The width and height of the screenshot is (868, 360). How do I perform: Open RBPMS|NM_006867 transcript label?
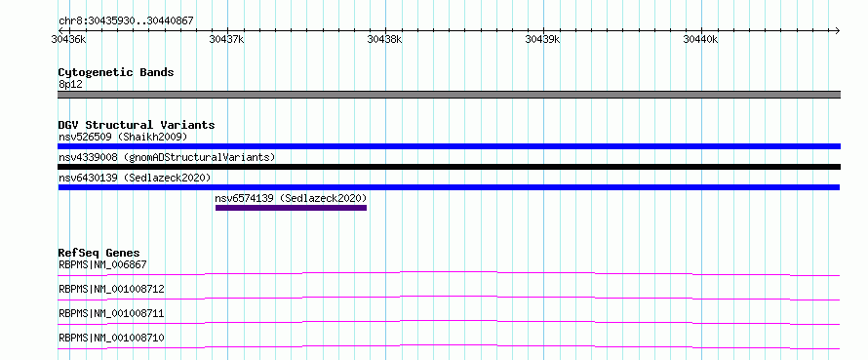point(102,264)
